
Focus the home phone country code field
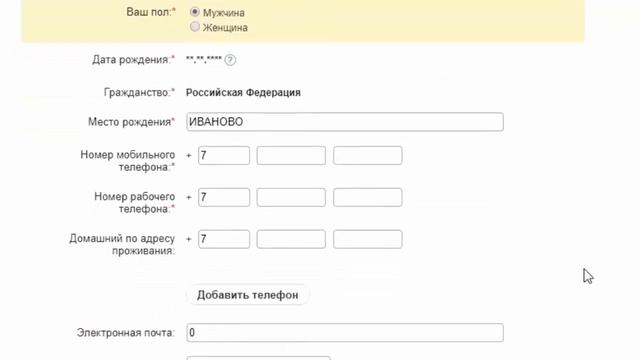224,239
